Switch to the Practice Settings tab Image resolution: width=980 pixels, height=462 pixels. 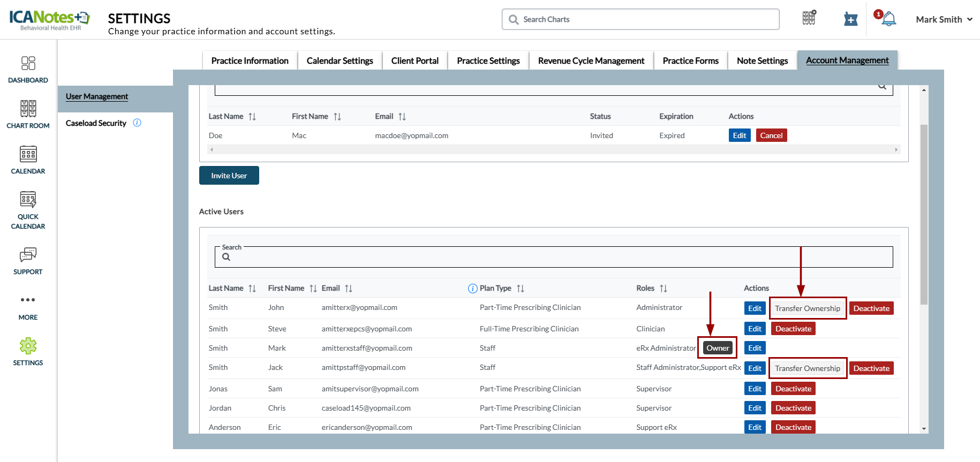point(488,60)
